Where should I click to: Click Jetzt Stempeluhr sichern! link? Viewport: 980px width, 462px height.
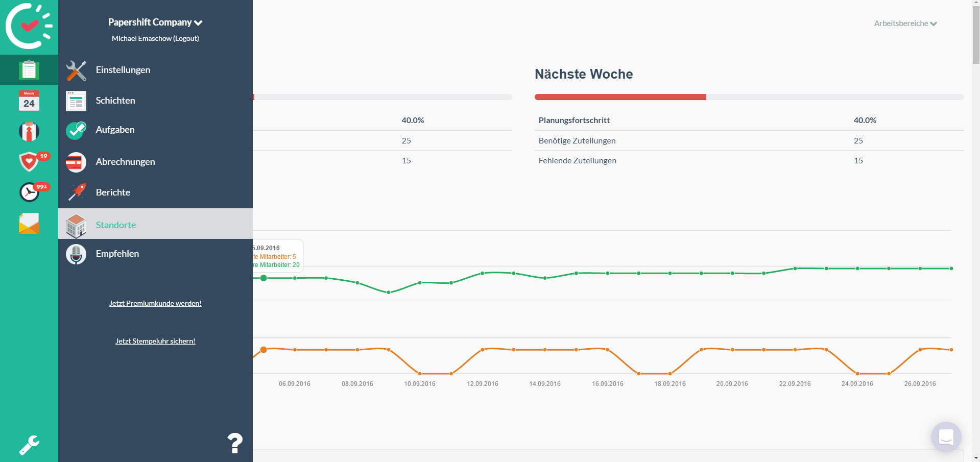pos(155,341)
